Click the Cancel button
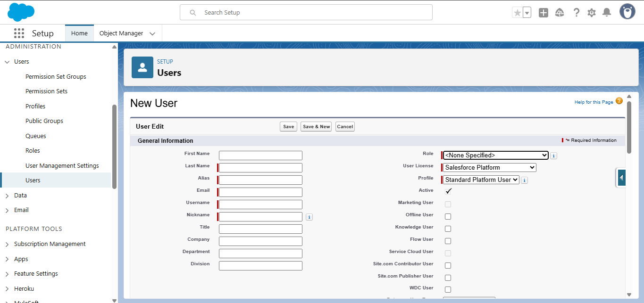644x303 pixels. pyautogui.click(x=345, y=126)
